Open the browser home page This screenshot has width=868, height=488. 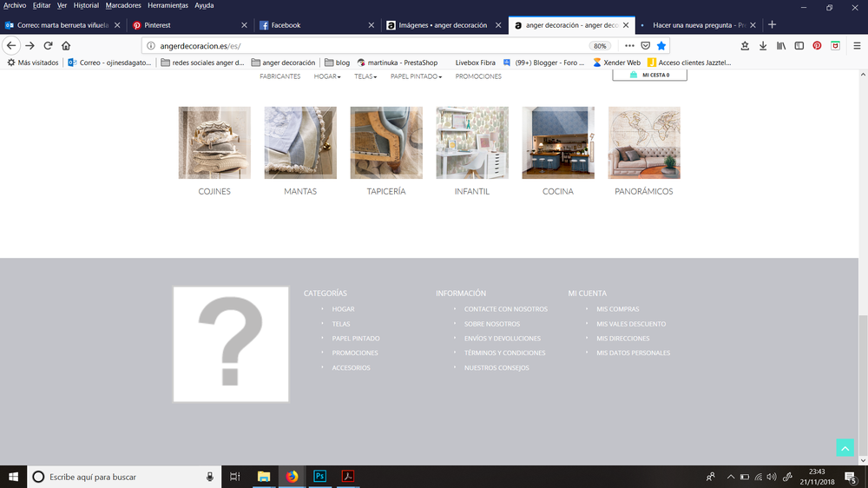tap(66, 46)
